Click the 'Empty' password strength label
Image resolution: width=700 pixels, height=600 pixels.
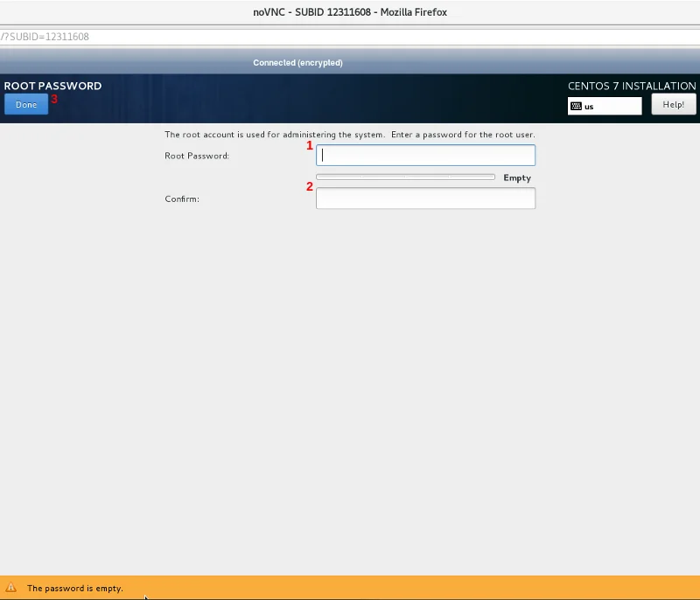coord(517,178)
